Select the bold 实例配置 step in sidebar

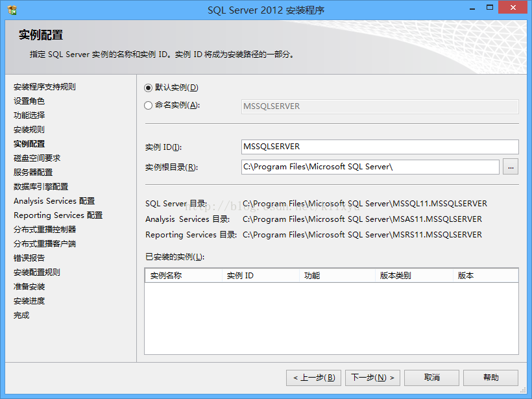(29, 144)
